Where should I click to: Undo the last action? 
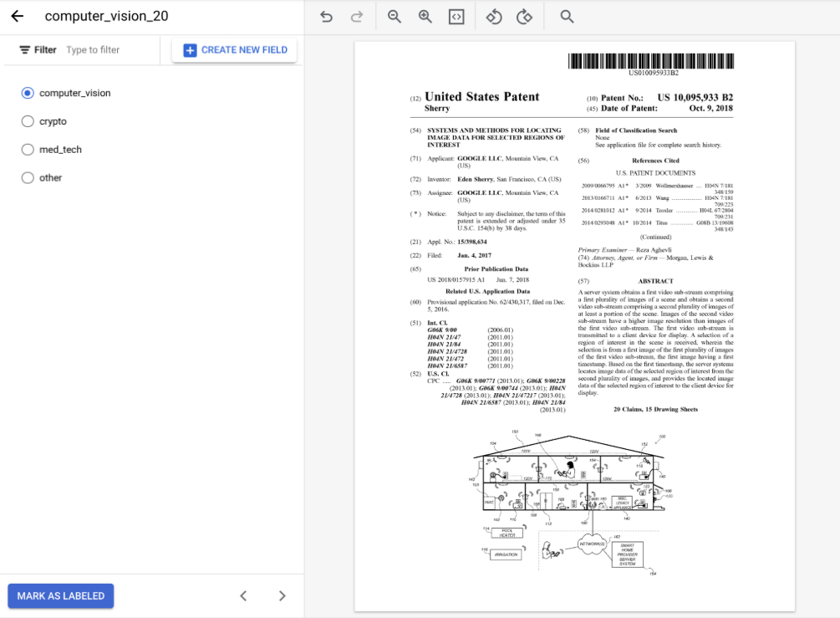point(327,17)
